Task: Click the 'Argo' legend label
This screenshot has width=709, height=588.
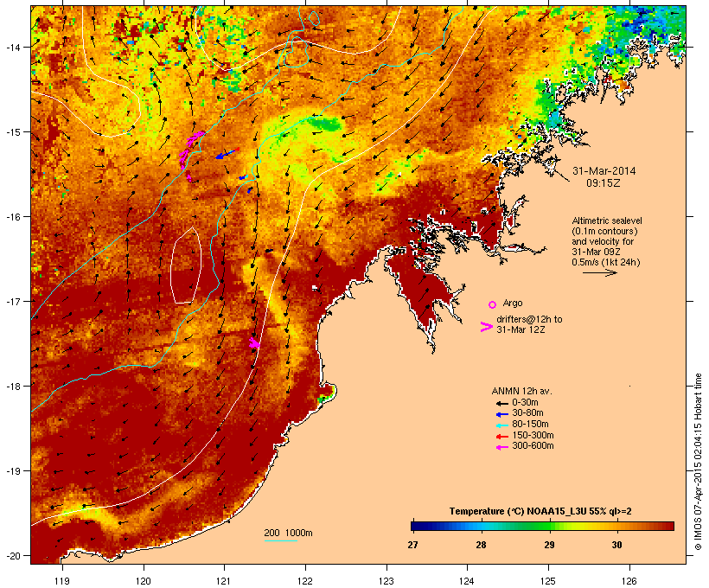Action: [x=513, y=303]
